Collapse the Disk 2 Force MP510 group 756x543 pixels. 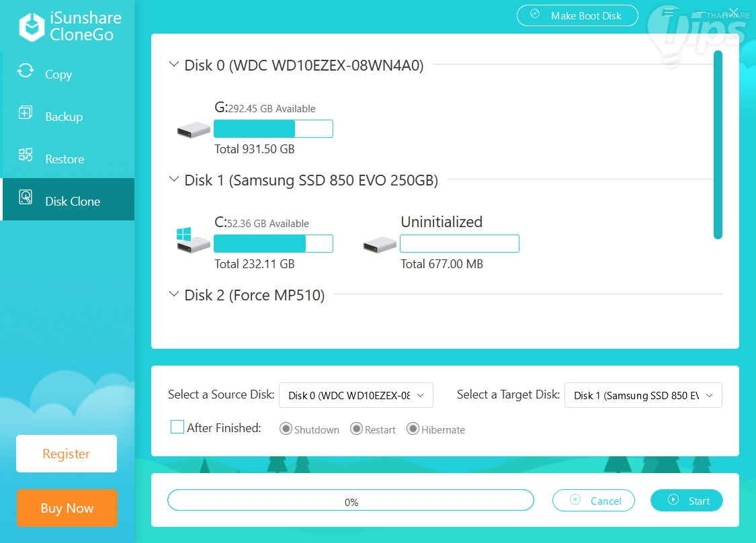[x=173, y=294]
